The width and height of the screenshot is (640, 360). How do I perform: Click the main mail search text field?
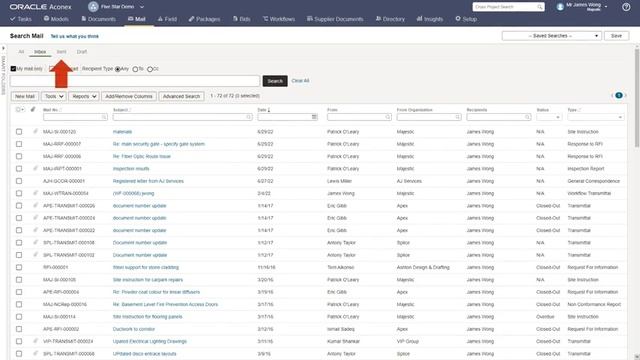pos(135,81)
